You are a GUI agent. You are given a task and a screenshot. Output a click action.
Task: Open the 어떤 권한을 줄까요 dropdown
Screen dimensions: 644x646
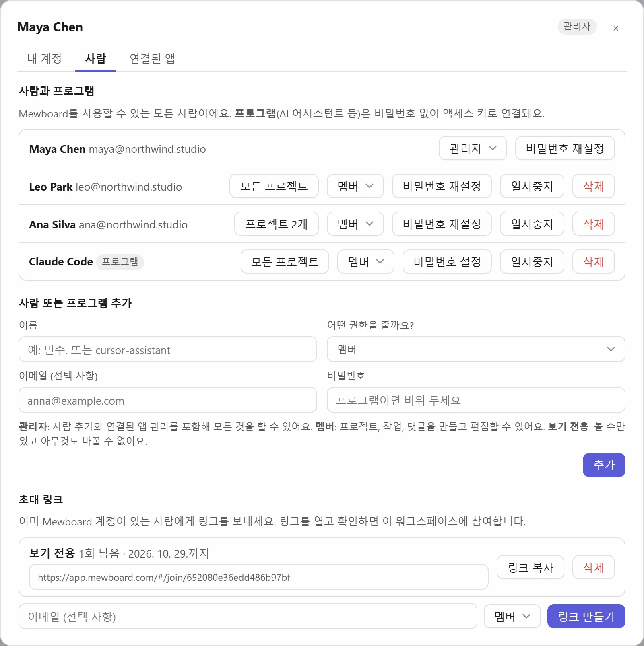[476, 350]
